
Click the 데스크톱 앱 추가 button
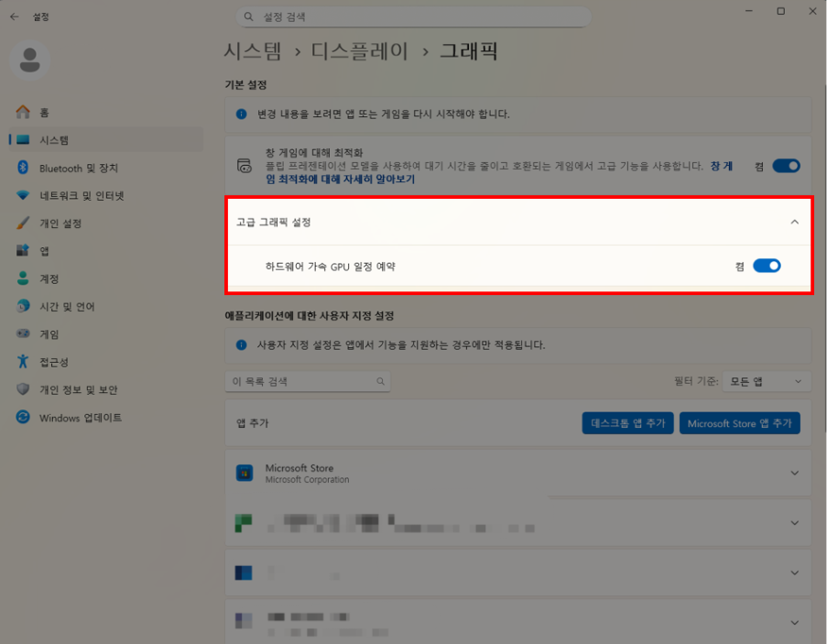click(627, 423)
